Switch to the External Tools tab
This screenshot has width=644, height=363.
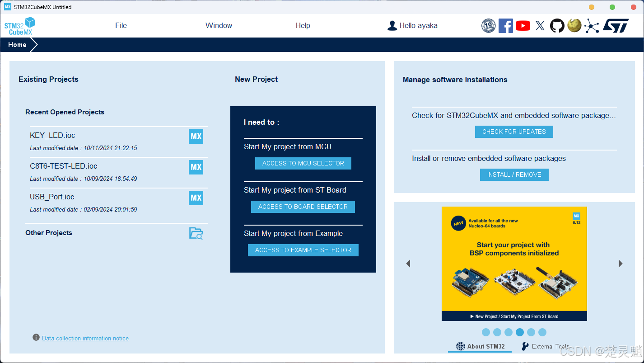546,347
